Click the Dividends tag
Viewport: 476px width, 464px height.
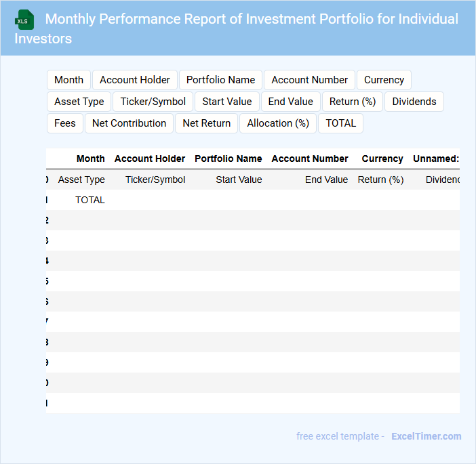click(x=414, y=102)
